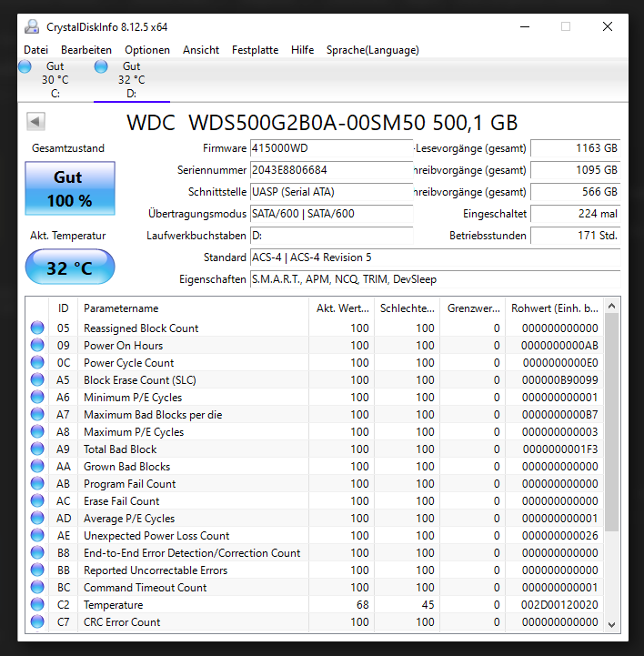Select the Temperature raw value 002D00120020

559,604
